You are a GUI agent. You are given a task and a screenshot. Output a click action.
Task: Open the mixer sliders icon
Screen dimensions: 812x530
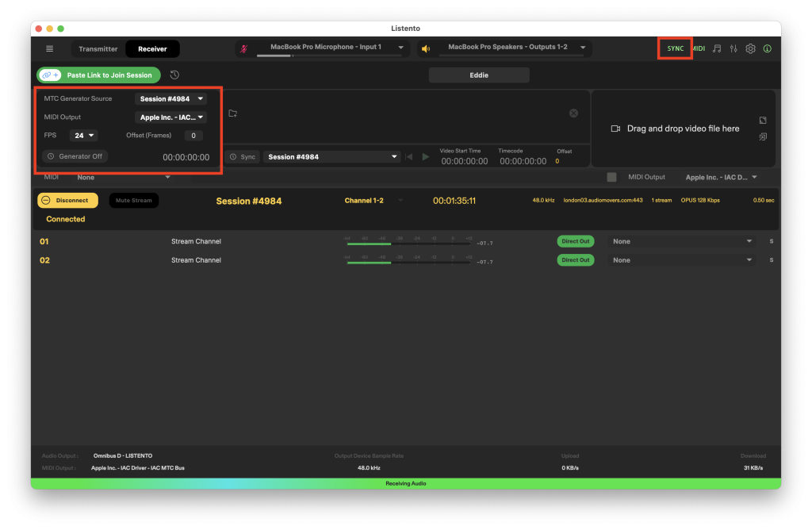733,48
